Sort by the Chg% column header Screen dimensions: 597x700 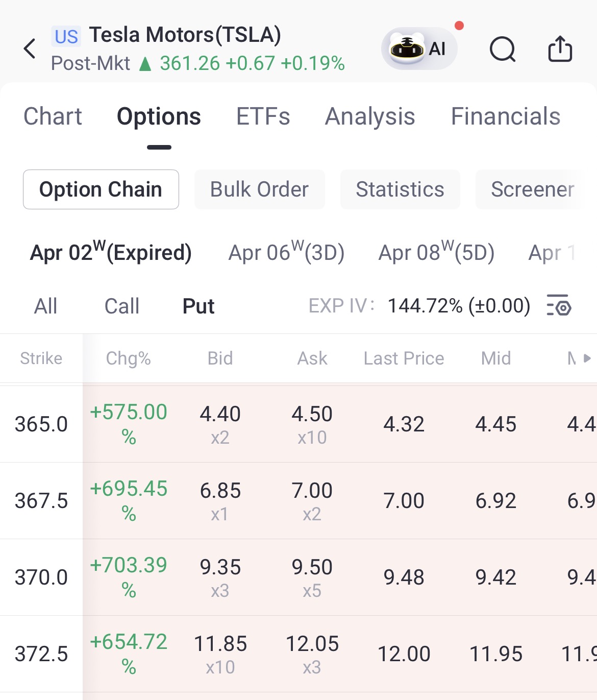coord(128,358)
